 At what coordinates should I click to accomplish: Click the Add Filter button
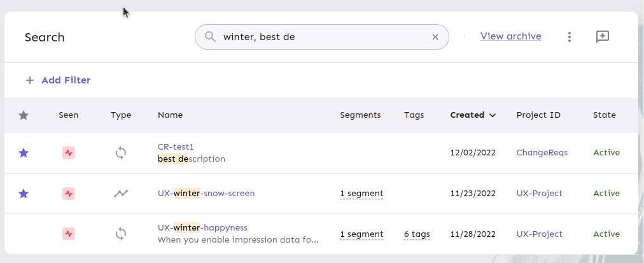58,80
